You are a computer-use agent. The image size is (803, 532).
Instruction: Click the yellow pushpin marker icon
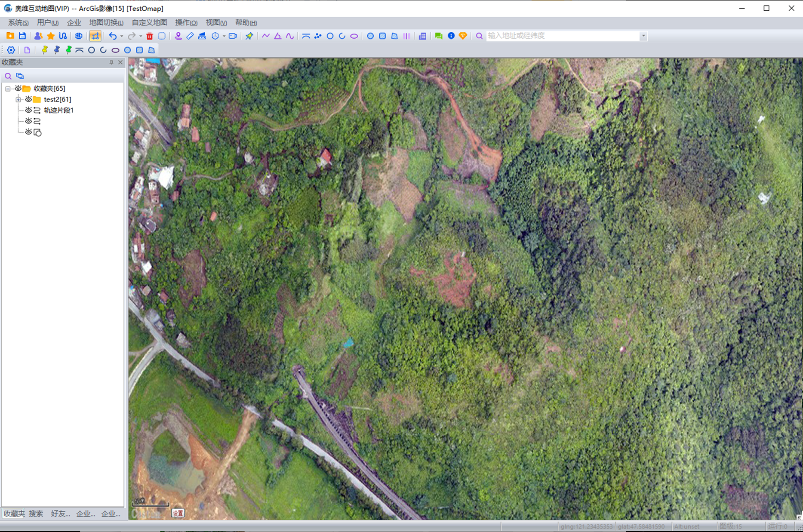45,50
